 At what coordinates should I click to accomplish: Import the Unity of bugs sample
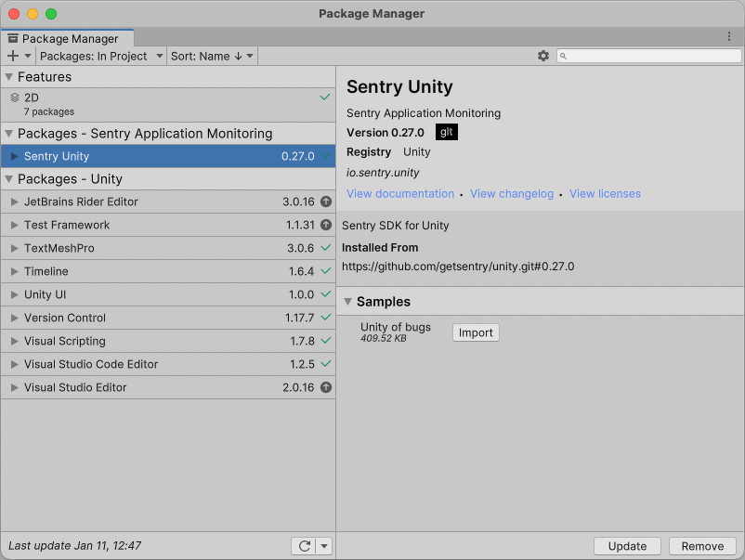pyautogui.click(x=476, y=333)
